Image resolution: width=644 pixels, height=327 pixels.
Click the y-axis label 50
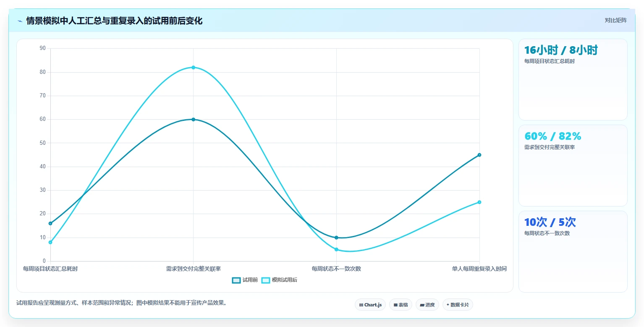coord(42,143)
